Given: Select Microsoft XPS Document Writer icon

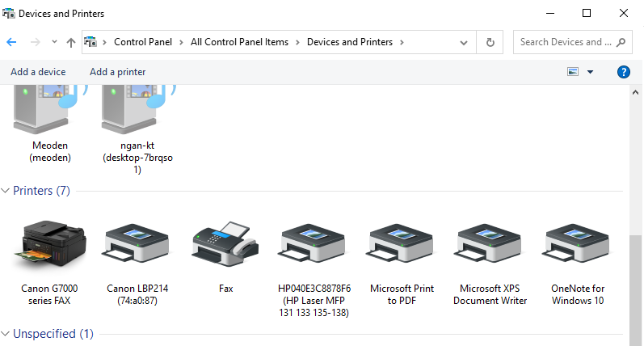Looking at the screenshot, I should point(489,243).
